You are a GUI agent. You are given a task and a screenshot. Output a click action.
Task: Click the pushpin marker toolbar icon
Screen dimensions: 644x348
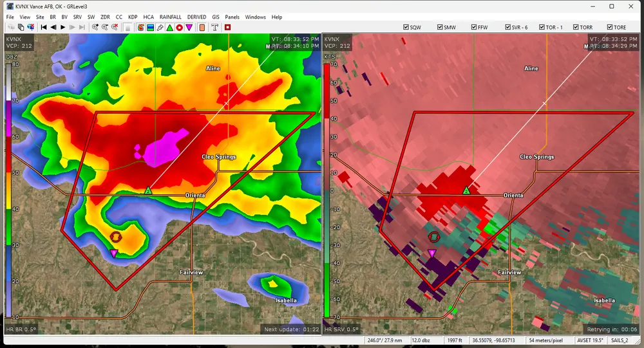coord(160,28)
